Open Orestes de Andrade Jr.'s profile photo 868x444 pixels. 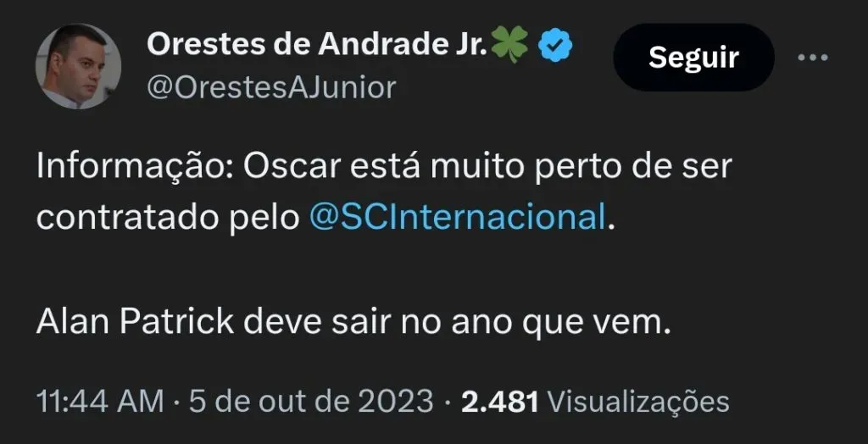coord(78,66)
